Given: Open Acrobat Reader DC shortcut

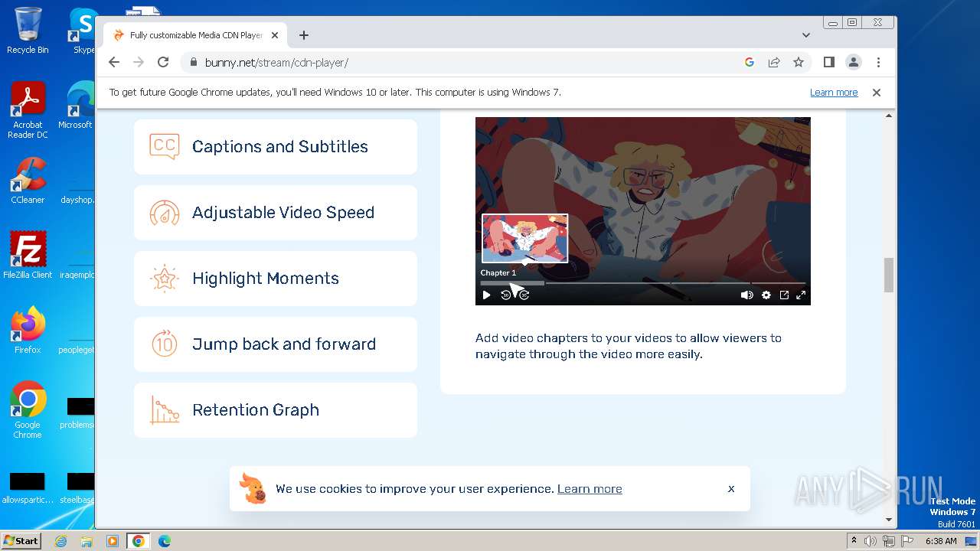Looking at the screenshot, I should pyautogui.click(x=28, y=110).
